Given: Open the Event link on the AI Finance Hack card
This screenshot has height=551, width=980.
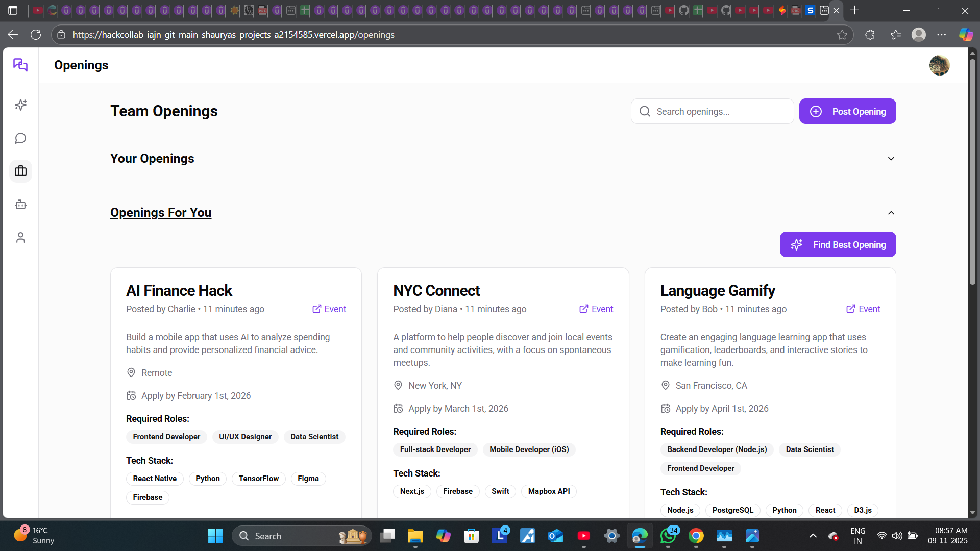Looking at the screenshot, I should point(329,309).
